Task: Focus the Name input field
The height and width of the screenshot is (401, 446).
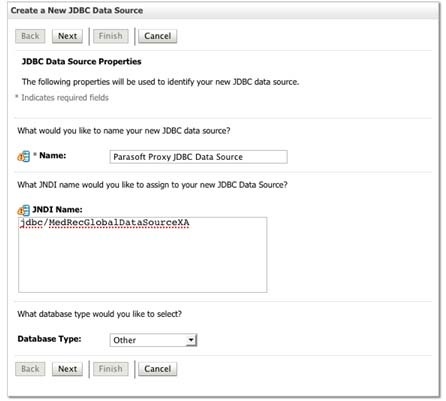Action: (x=198, y=157)
